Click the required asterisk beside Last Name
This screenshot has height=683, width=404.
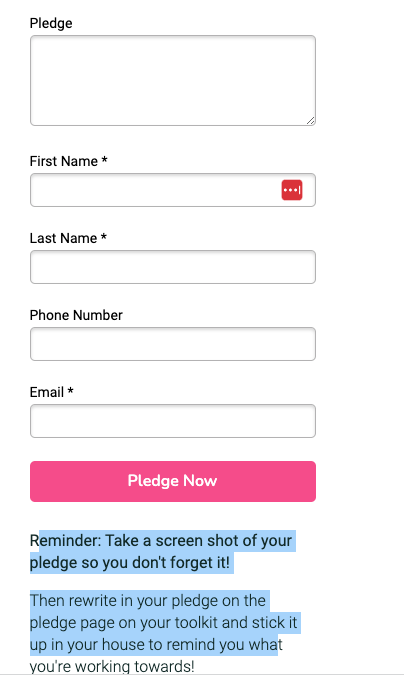click(x=104, y=237)
